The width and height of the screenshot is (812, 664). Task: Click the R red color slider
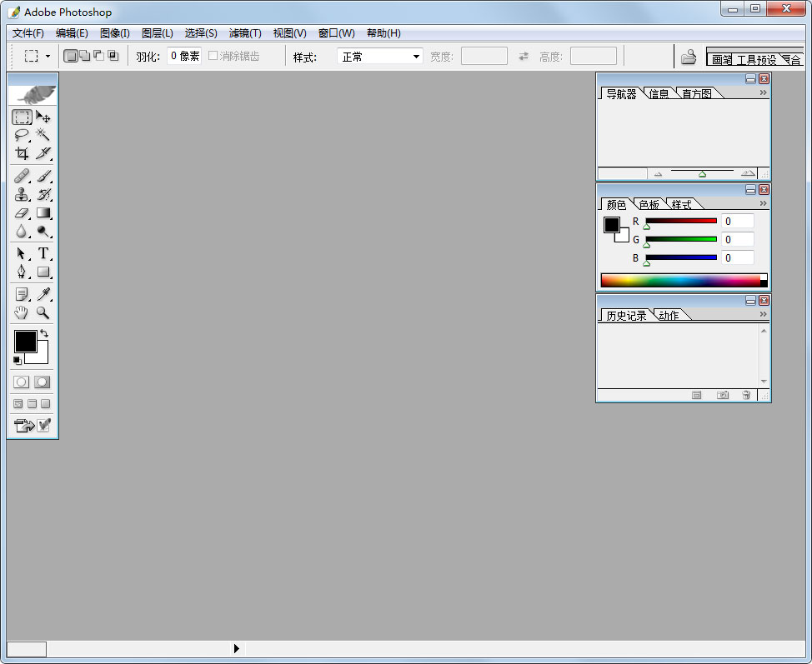[x=681, y=221]
